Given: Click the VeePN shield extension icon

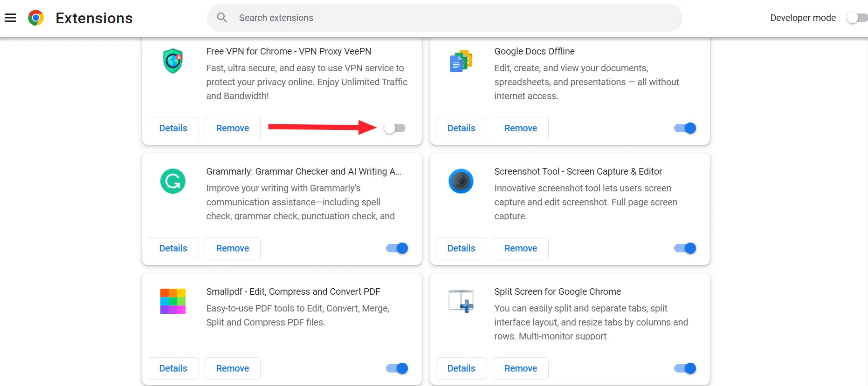Looking at the screenshot, I should pos(173,61).
